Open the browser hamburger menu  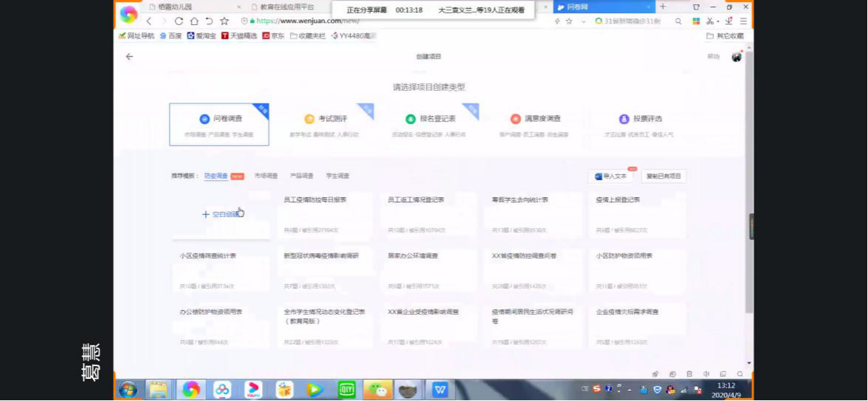click(743, 21)
